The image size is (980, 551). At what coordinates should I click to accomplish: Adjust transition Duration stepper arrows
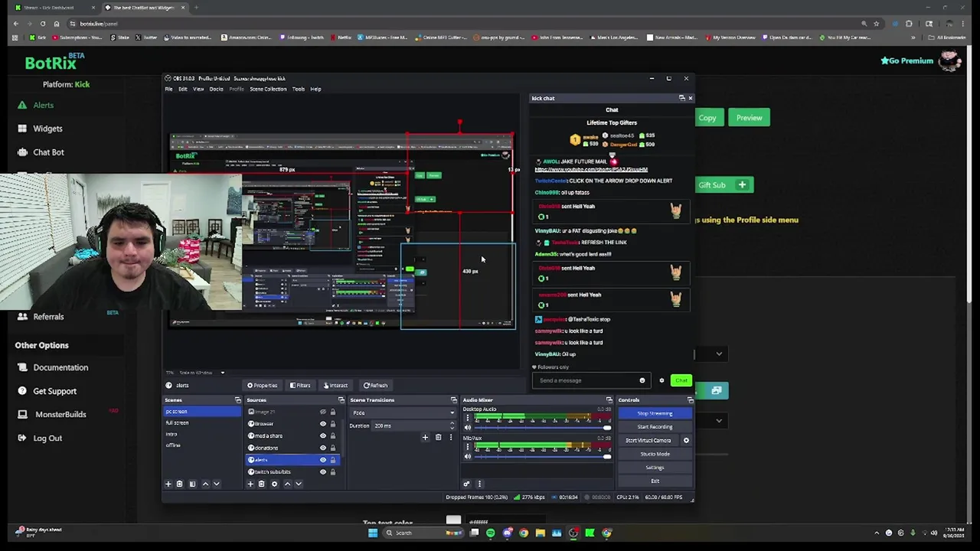coord(452,426)
